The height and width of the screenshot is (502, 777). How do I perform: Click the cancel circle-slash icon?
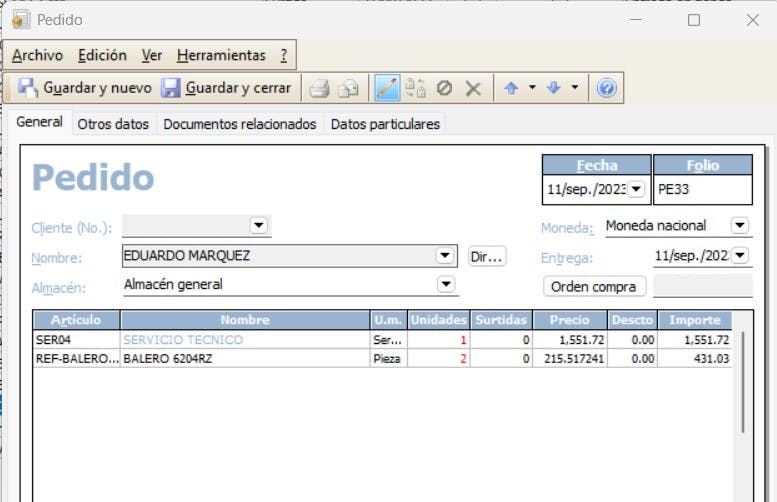pos(444,88)
